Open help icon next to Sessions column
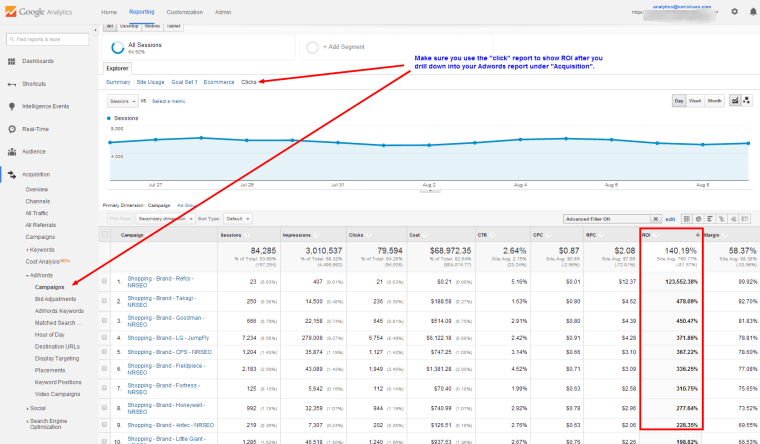Viewport: 760px width, 444px height. pos(246,235)
